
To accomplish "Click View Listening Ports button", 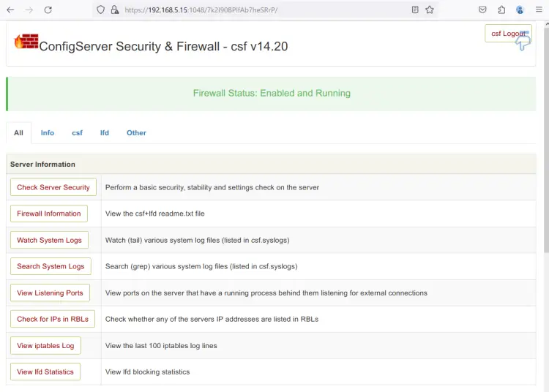I will click(50, 293).
